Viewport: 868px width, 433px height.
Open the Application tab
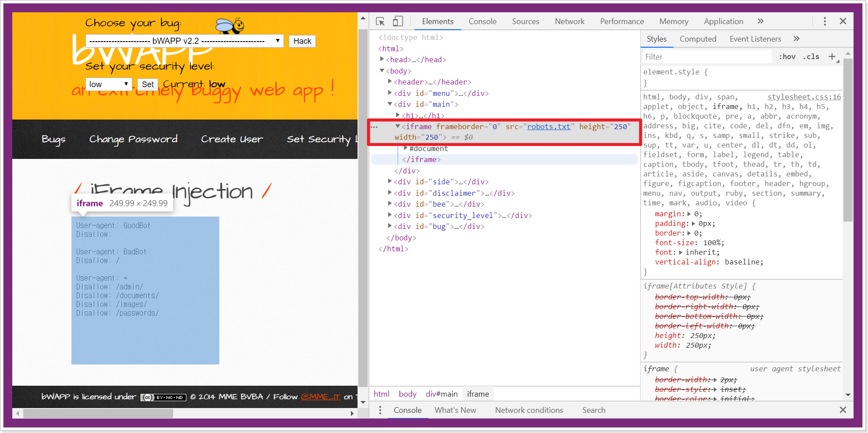point(723,21)
